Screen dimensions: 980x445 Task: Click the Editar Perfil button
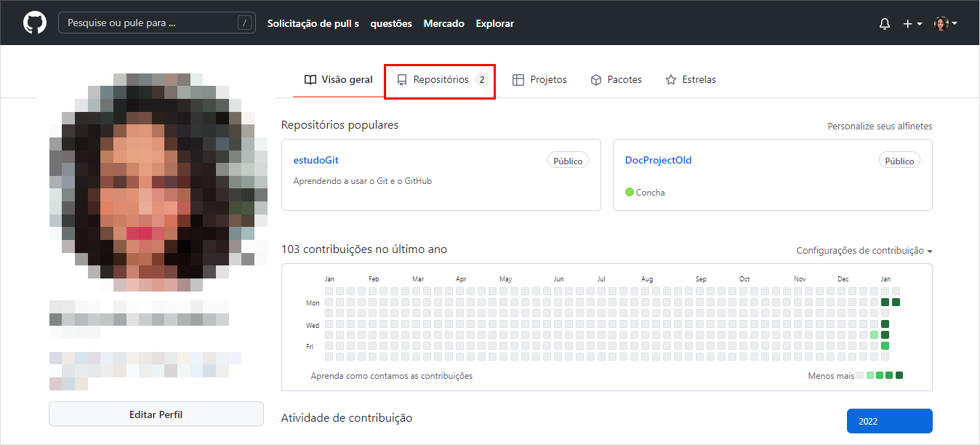coord(156,414)
